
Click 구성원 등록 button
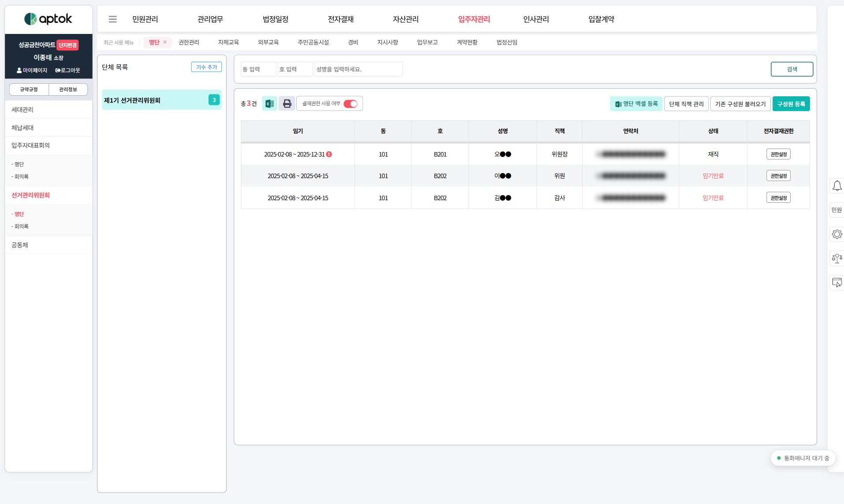[x=791, y=104]
